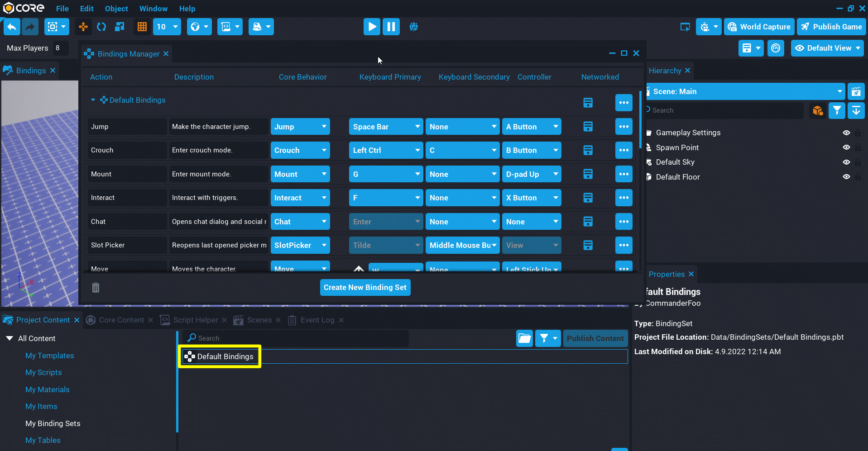Image resolution: width=868 pixels, height=451 pixels.
Task: Select the move tool icon
Action: [83, 27]
